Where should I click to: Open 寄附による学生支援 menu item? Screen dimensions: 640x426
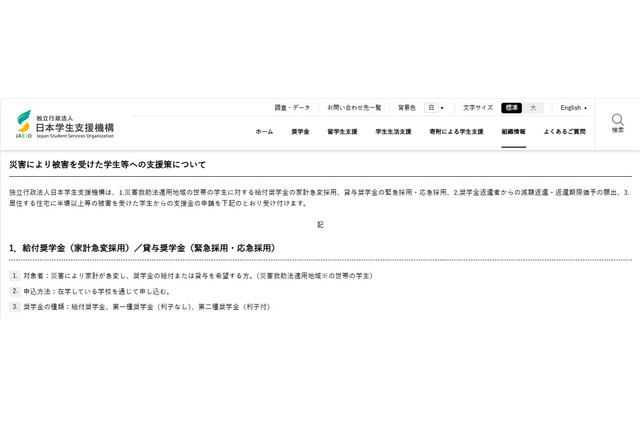tap(456, 131)
